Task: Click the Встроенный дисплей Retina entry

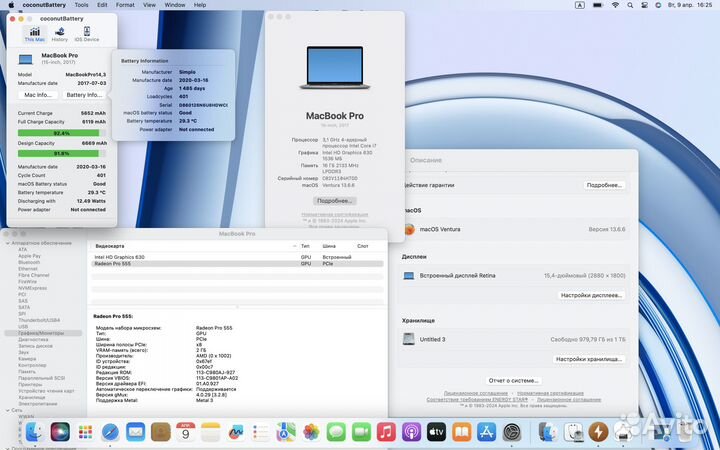Action: 513,276
